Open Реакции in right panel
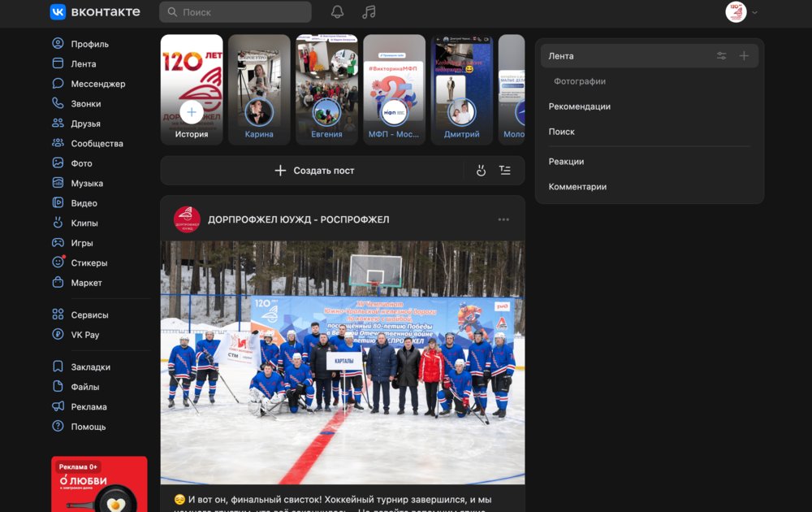Viewport: 812px width, 512px height. click(566, 162)
